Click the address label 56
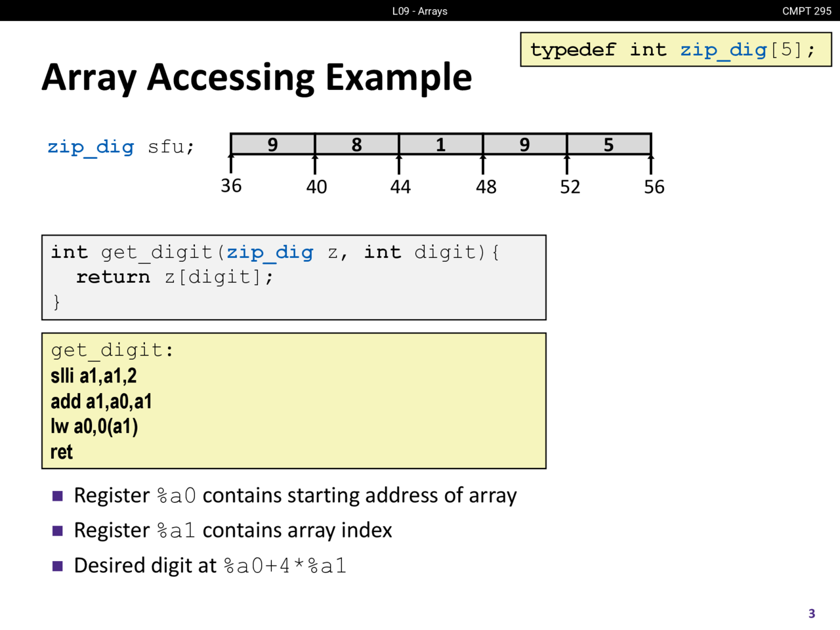Viewport: 840px width, 630px height. (654, 187)
